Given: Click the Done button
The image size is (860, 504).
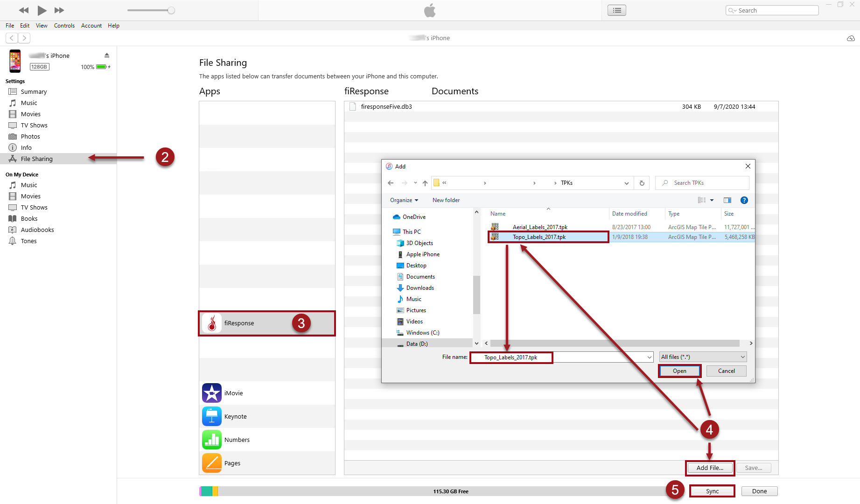Looking at the screenshot, I should click(x=759, y=491).
